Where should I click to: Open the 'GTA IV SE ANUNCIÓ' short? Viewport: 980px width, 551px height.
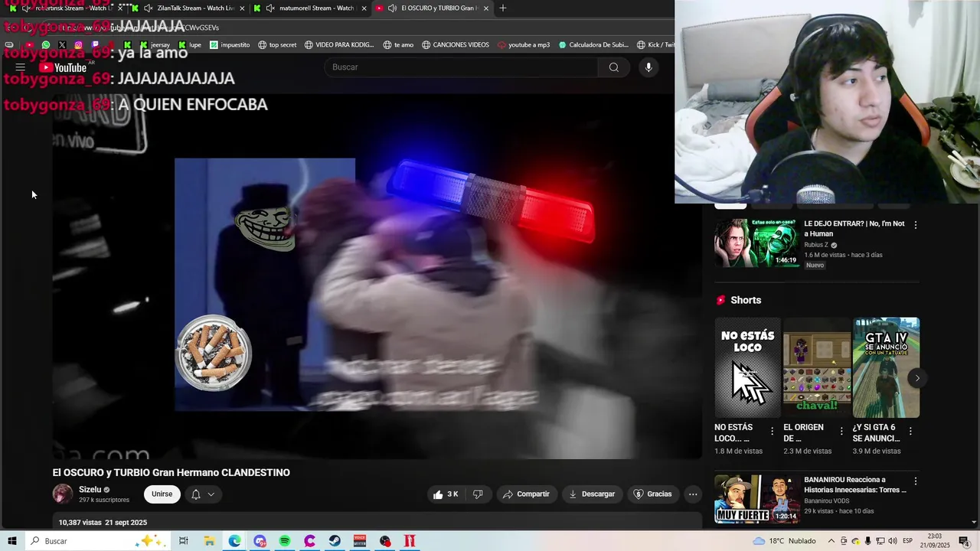pos(886,368)
